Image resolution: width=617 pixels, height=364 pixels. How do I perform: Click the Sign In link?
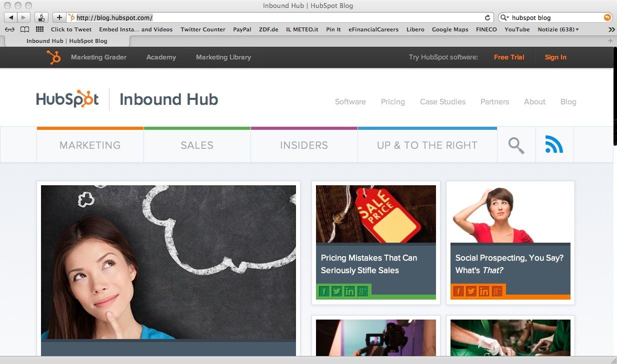tap(555, 57)
